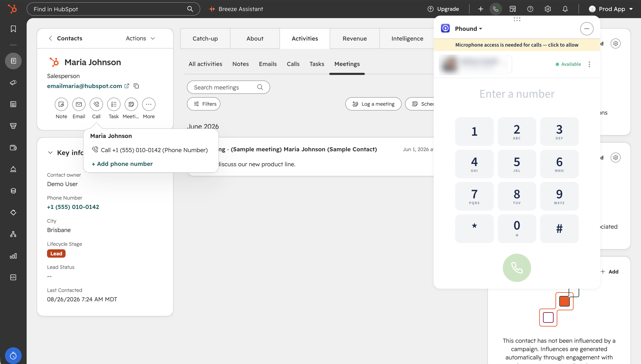Click the Email action icon for the contact
Viewport: 641px width, 364px height.
79,104
